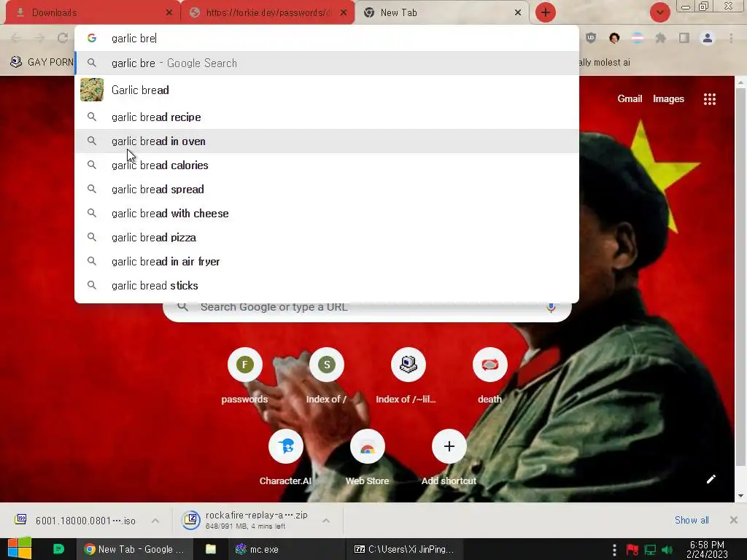Viewport: 747px width, 560px height.
Task: Switch to the 7-Zip C:\Users taskbar window
Action: (404, 549)
